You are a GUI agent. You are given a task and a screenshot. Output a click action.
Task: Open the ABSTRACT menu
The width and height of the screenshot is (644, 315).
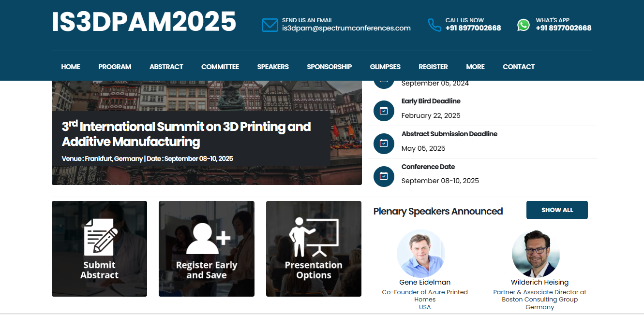point(166,67)
